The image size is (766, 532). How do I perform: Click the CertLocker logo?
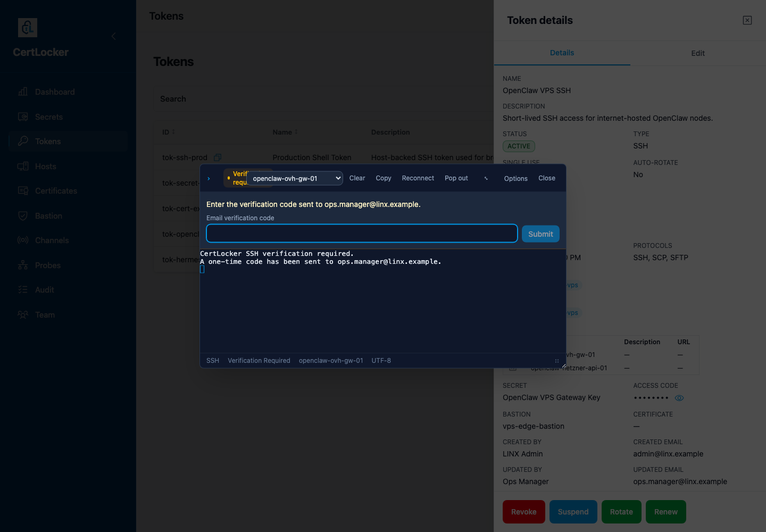click(x=28, y=28)
